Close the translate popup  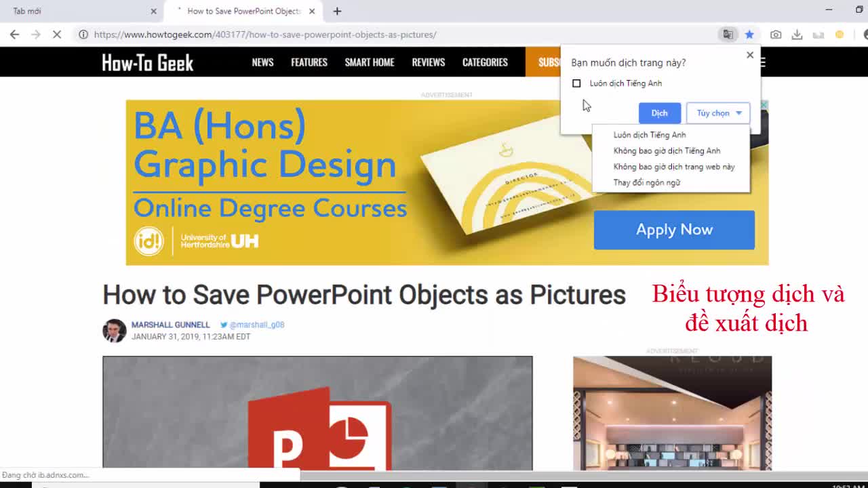(750, 55)
